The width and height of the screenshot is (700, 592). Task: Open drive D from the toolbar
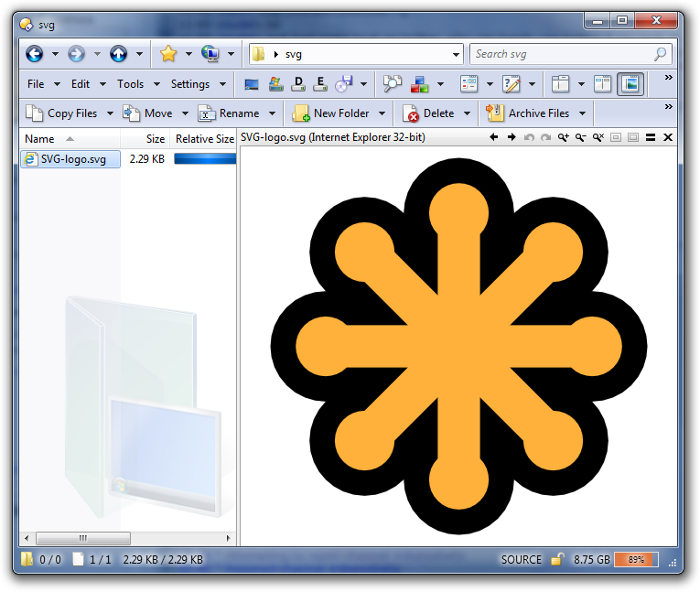[x=298, y=84]
